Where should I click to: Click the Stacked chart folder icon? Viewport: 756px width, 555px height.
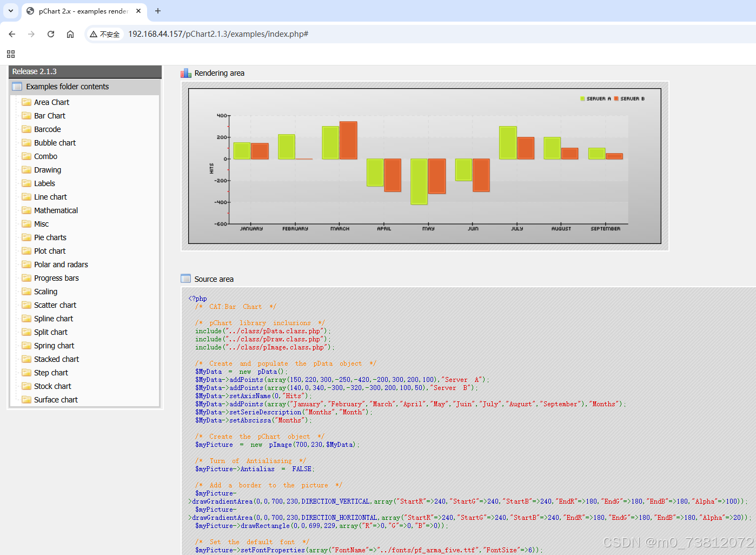point(26,359)
